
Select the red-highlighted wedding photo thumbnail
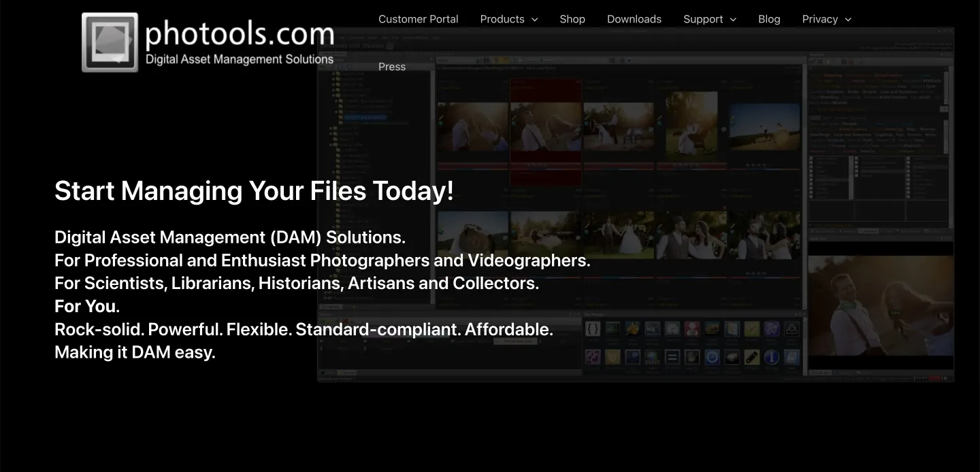point(545,127)
